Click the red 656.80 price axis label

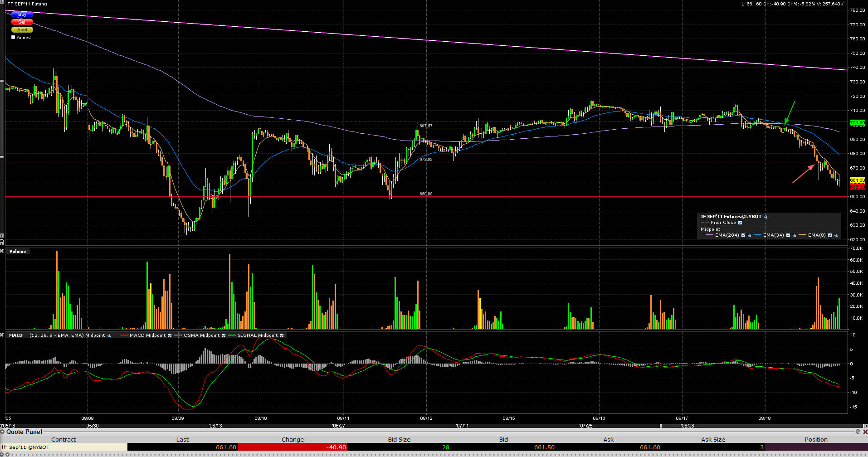click(x=858, y=187)
